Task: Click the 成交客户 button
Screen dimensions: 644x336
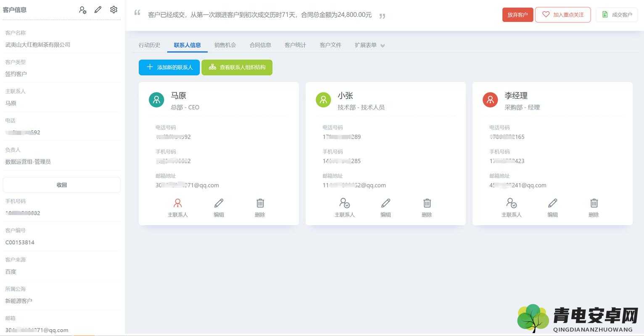Action: (x=617, y=15)
